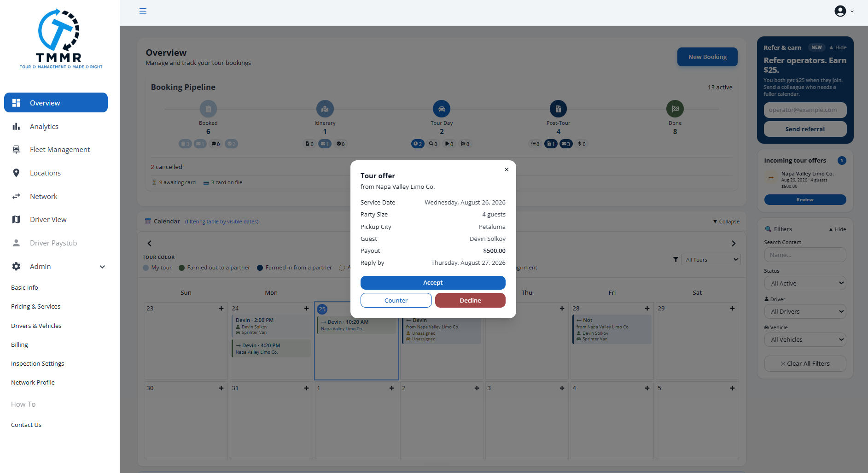Open the Status All Active dropdown
The height and width of the screenshot is (473, 868).
point(805,283)
